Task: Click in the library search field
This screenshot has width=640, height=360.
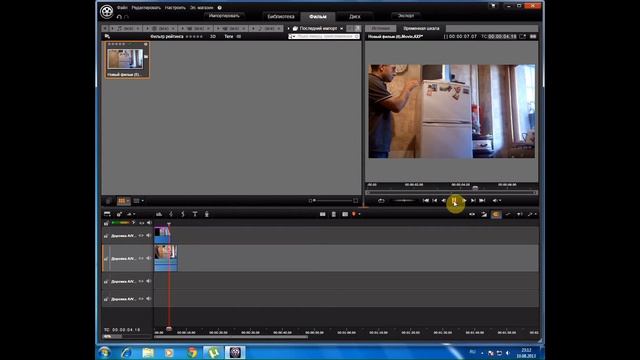Action: coord(324,36)
